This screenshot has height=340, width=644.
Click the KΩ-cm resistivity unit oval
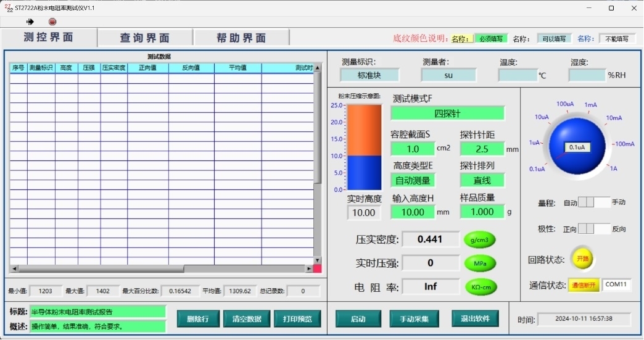click(x=480, y=287)
